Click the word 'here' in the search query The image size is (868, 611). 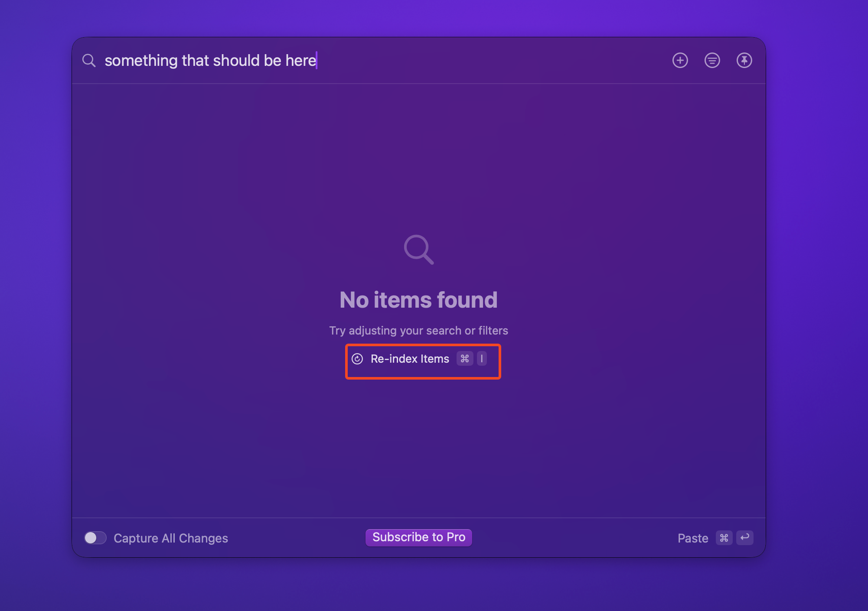click(300, 61)
